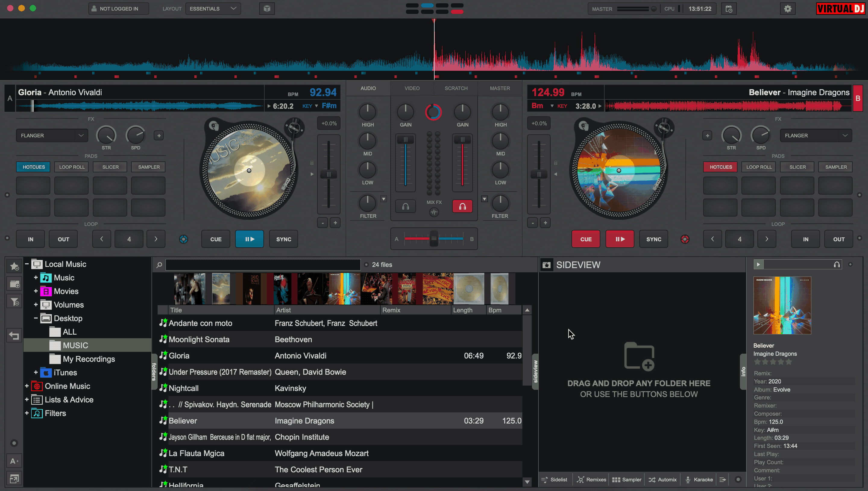Click the SIDEVIEW folder star icon

pos(546,265)
